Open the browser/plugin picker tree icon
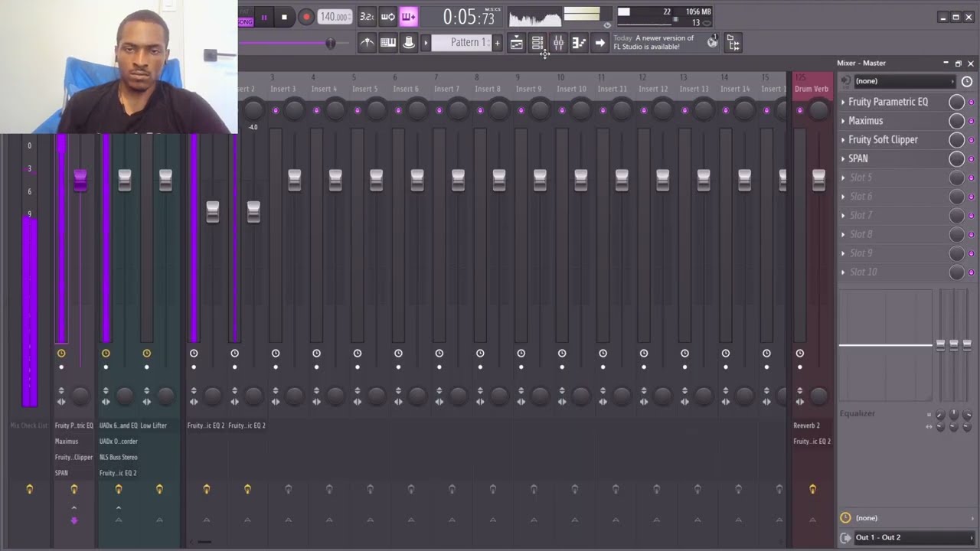The image size is (980, 551). pyautogui.click(x=733, y=43)
